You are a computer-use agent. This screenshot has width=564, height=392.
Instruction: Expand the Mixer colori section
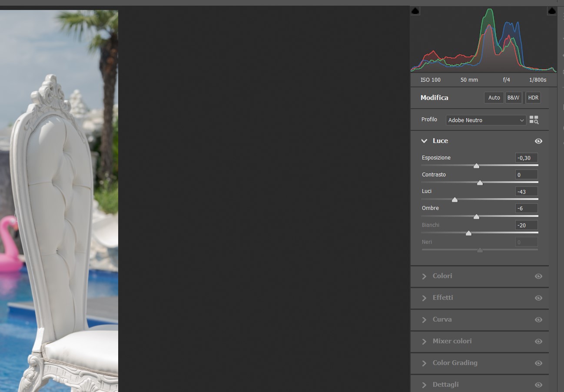point(424,342)
